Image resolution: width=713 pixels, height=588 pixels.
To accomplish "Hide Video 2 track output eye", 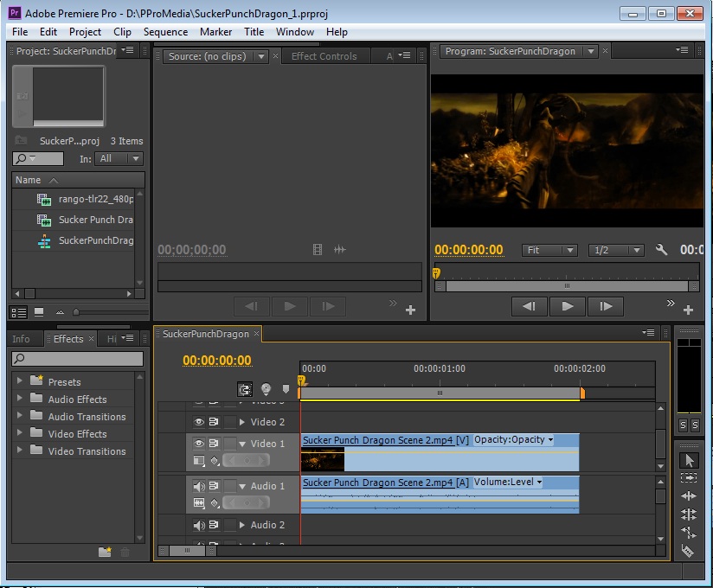I will (x=199, y=422).
